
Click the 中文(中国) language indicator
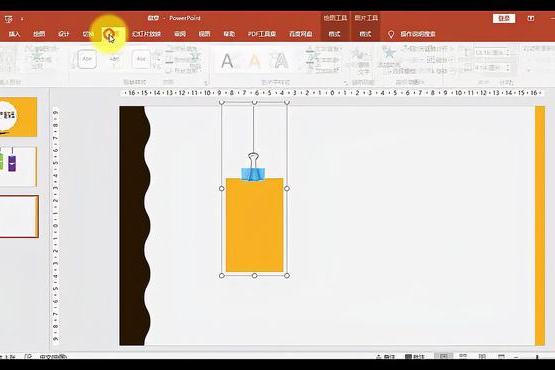[53, 356]
